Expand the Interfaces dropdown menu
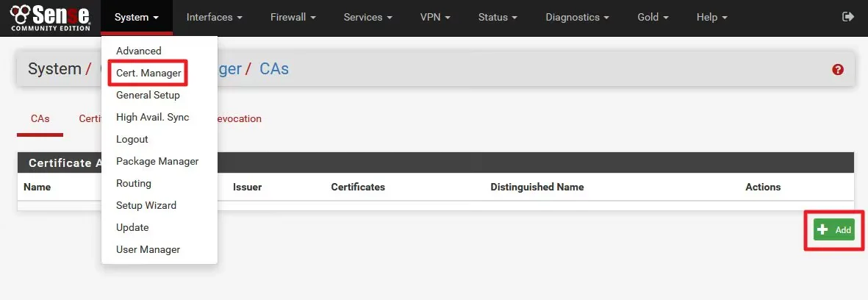The height and width of the screenshot is (300, 868). [x=215, y=17]
